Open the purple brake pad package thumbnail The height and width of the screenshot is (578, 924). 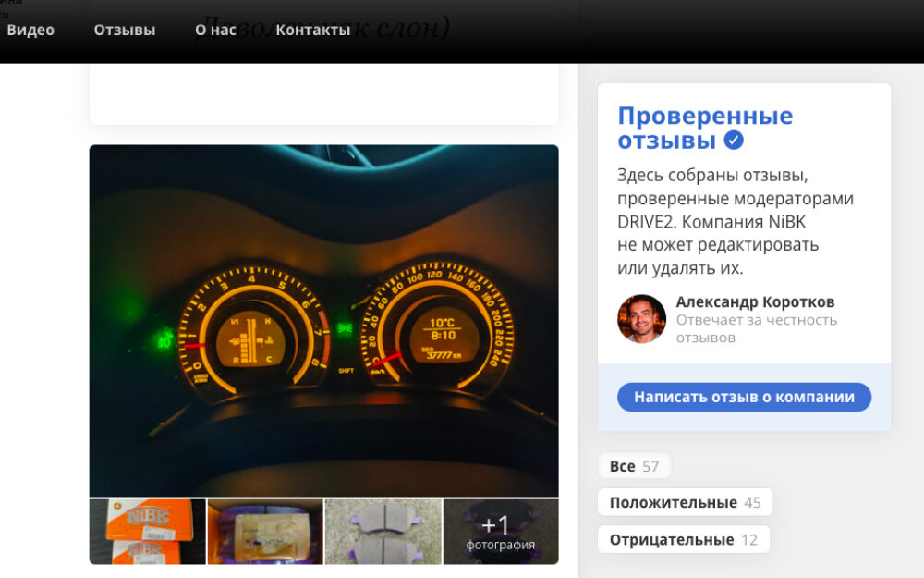tap(265, 532)
